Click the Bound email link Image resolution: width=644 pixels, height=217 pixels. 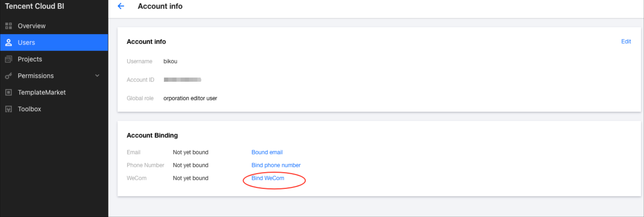click(x=267, y=152)
